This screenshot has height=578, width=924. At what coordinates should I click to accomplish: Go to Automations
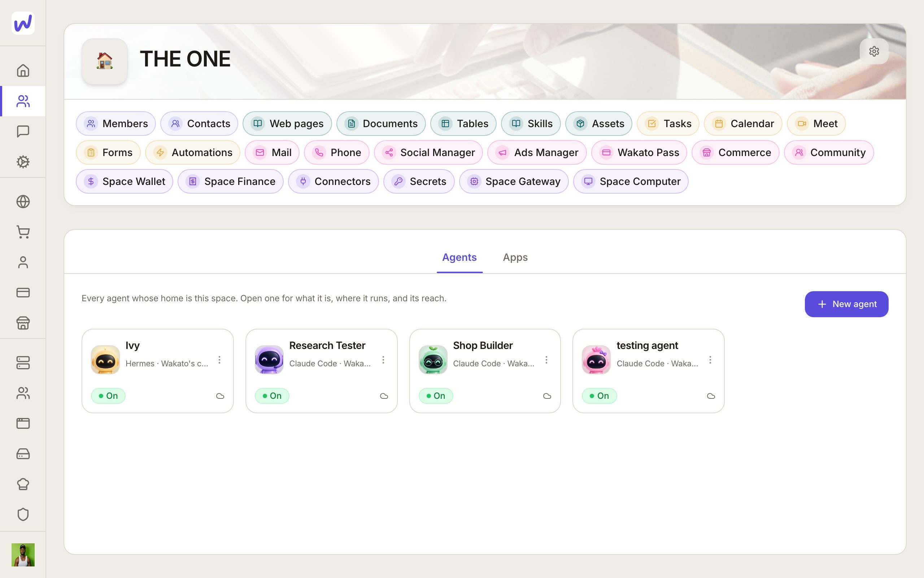(x=193, y=152)
